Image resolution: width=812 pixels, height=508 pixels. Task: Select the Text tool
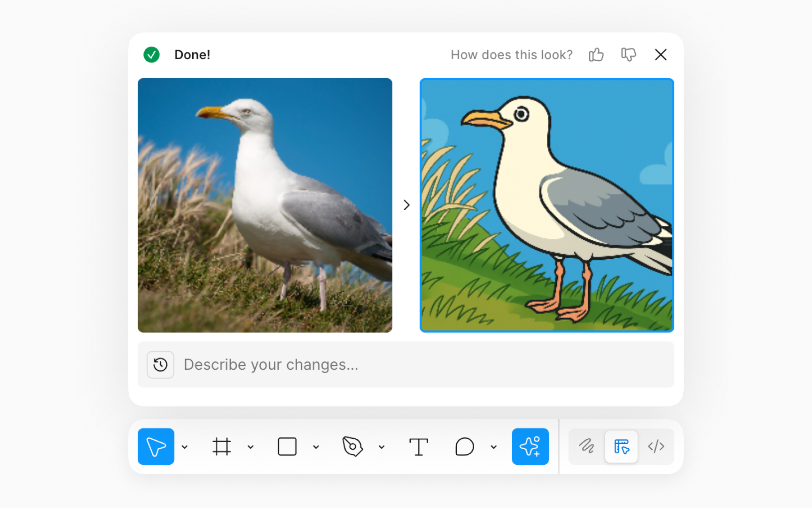point(419,446)
